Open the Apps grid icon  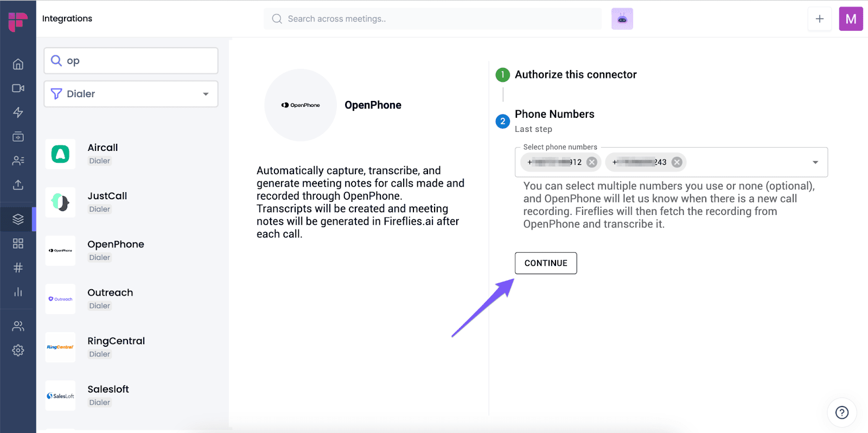[18, 243]
